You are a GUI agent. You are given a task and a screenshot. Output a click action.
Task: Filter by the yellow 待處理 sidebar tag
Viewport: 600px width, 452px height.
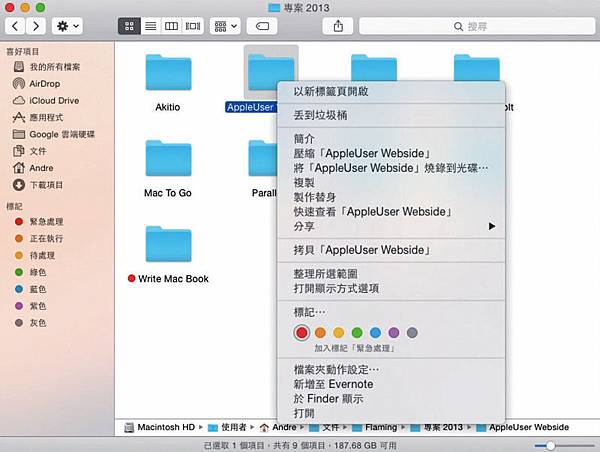[x=35, y=255]
